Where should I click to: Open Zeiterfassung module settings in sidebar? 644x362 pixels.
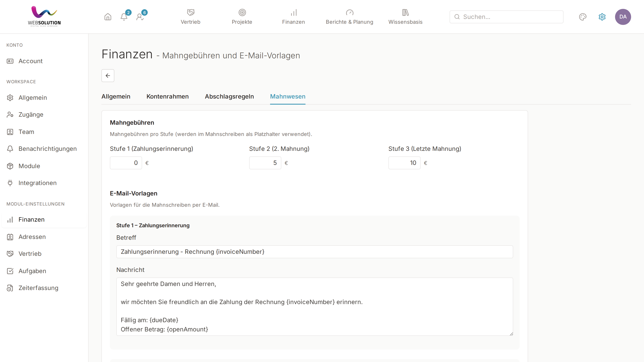44,288
